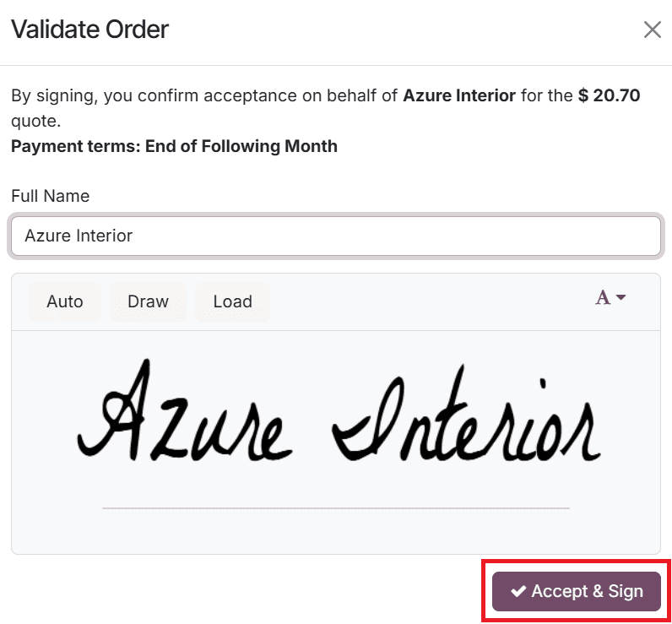Click the $ 20.70 quote amount
The image size is (672, 624).
click(609, 95)
